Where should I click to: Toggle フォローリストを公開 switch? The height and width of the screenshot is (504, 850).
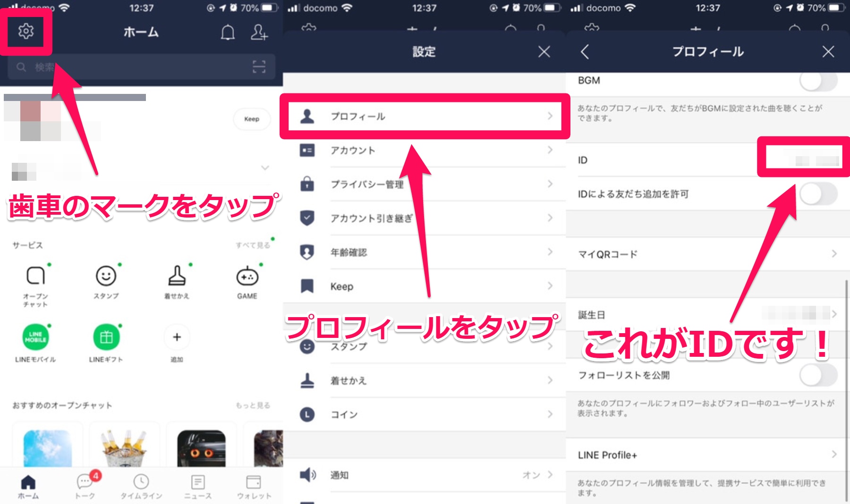(818, 375)
